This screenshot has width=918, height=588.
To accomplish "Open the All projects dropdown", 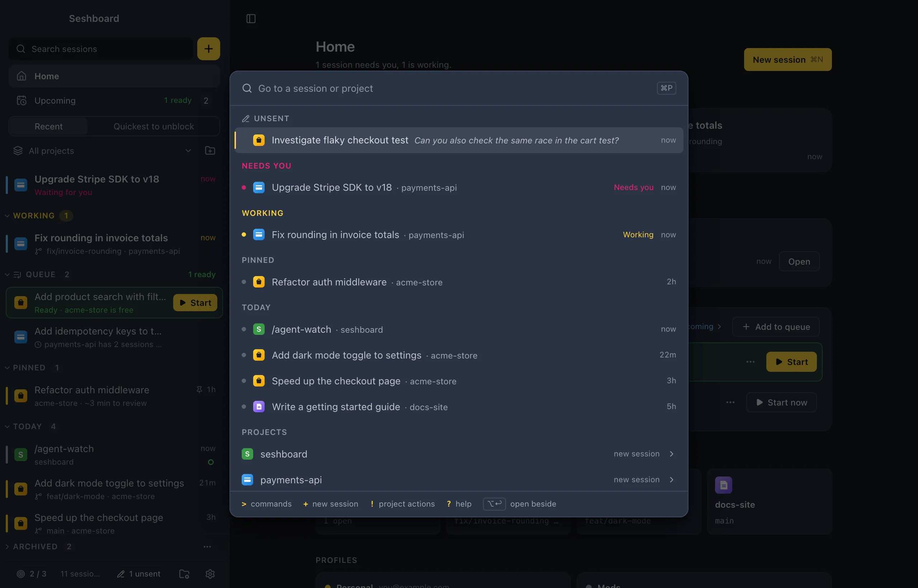I will [x=102, y=151].
